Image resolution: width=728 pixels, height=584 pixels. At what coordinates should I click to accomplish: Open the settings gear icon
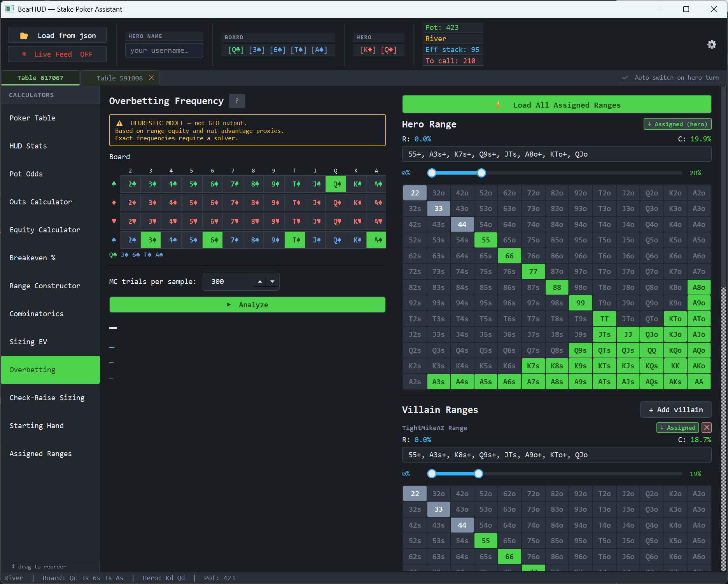click(712, 44)
